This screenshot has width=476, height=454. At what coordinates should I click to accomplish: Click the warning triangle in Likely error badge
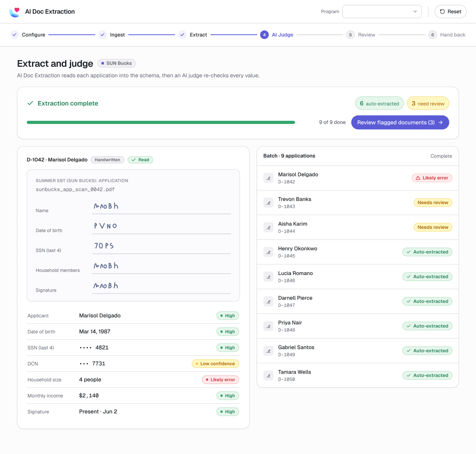click(x=418, y=178)
